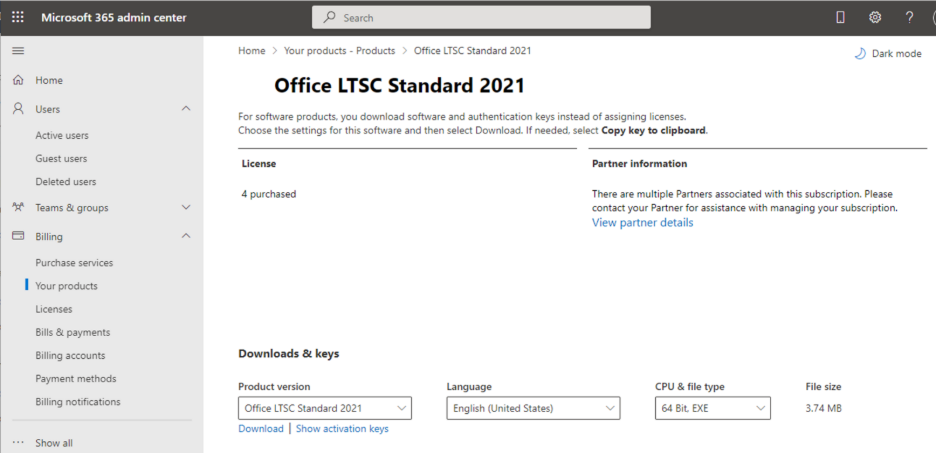
Task: Open Active users in sidebar
Action: (x=62, y=135)
